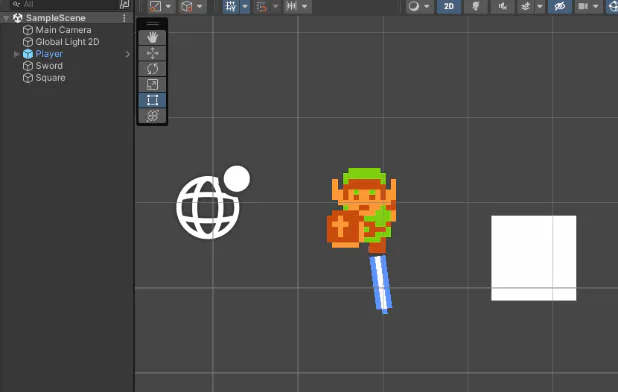Select Global Light 2D object
The width and height of the screenshot is (618, 392).
[67, 42]
